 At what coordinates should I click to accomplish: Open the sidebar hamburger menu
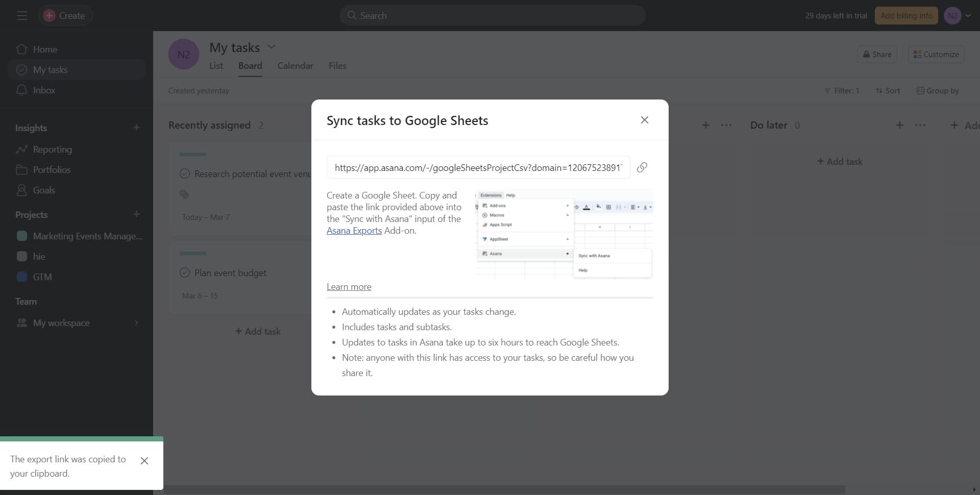pos(21,15)
